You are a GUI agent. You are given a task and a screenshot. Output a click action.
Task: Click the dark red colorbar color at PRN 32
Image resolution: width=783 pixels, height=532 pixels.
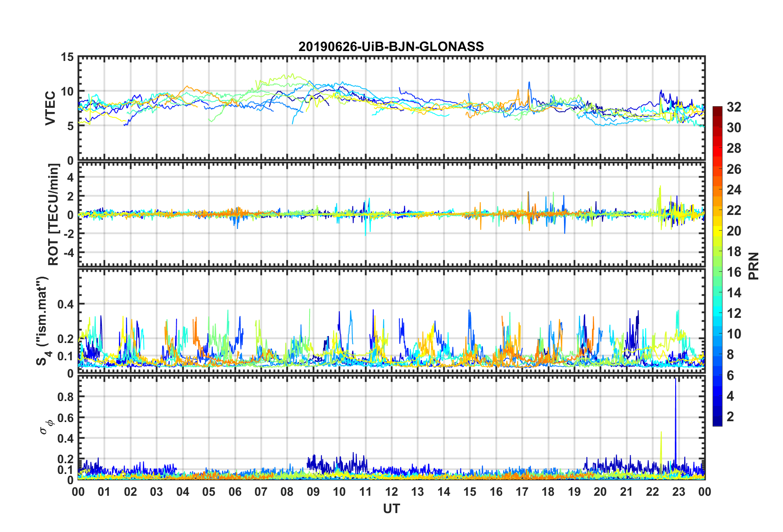click(718, 110)
